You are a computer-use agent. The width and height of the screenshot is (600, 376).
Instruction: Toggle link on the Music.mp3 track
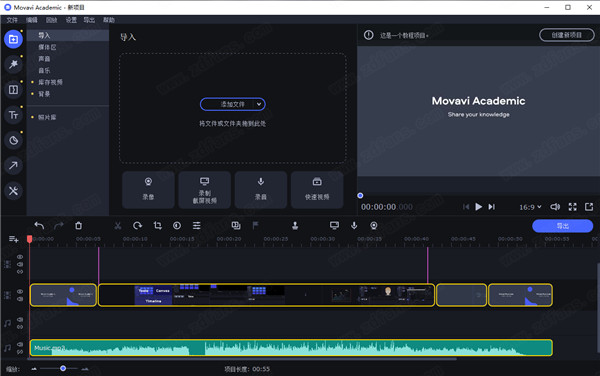(20, 352)
